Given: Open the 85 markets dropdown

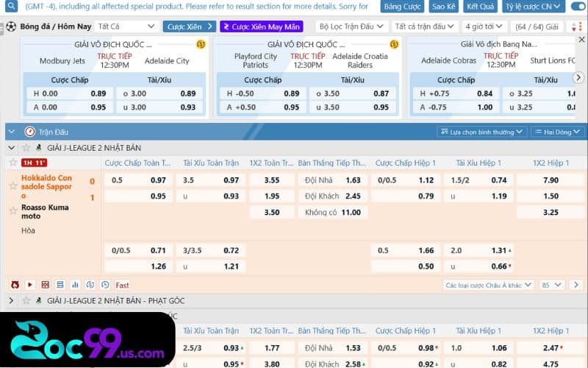Looking at the screenshot, I should 552,285.
